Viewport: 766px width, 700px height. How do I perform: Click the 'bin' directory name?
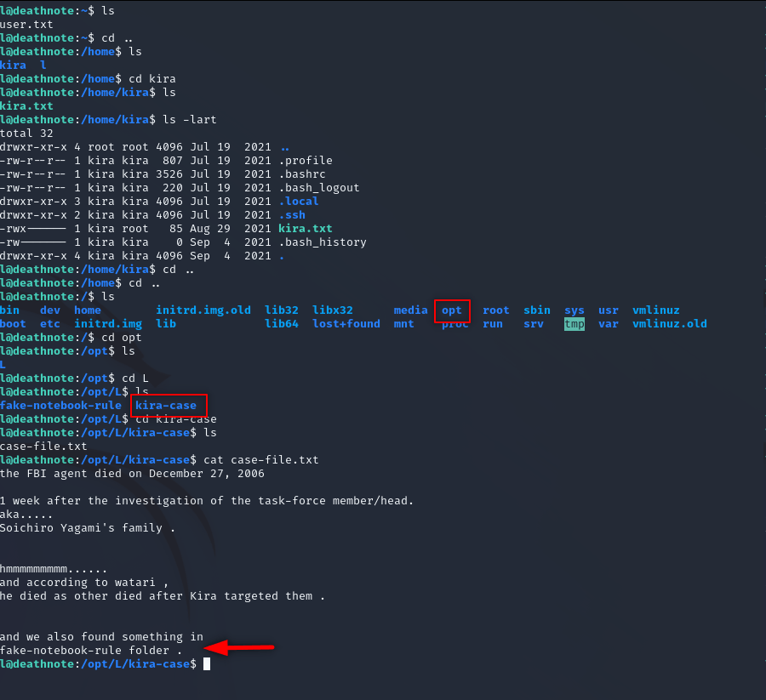pos(9,310)
